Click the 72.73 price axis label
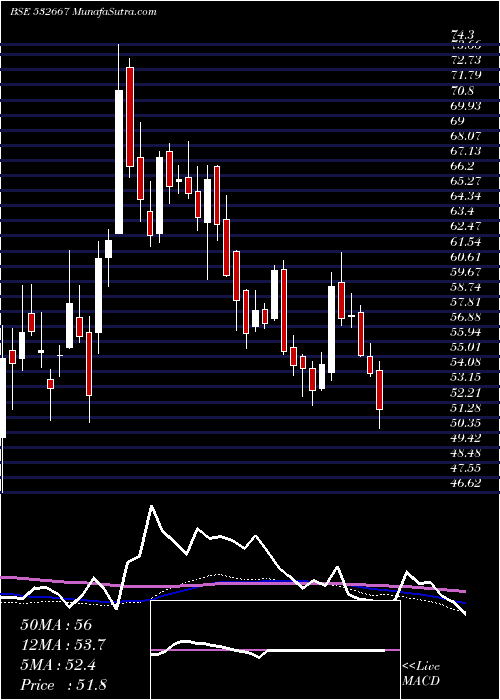 [x=466, y=60]
